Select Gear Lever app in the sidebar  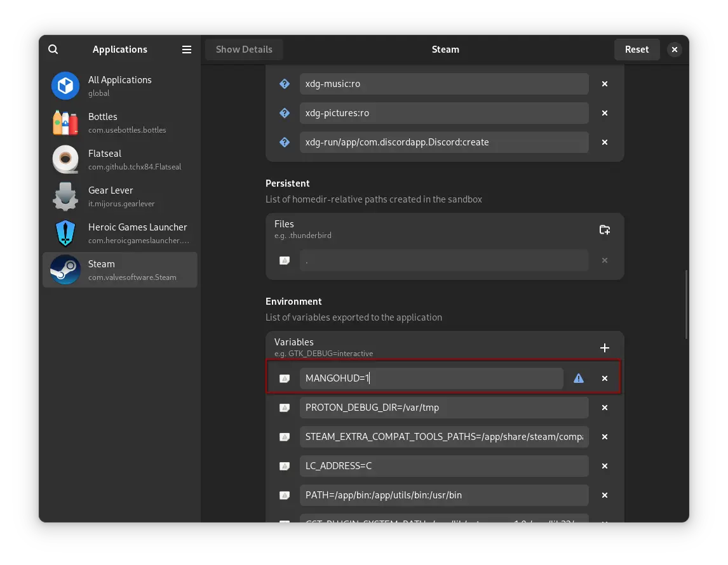click(x=120, y=196)
